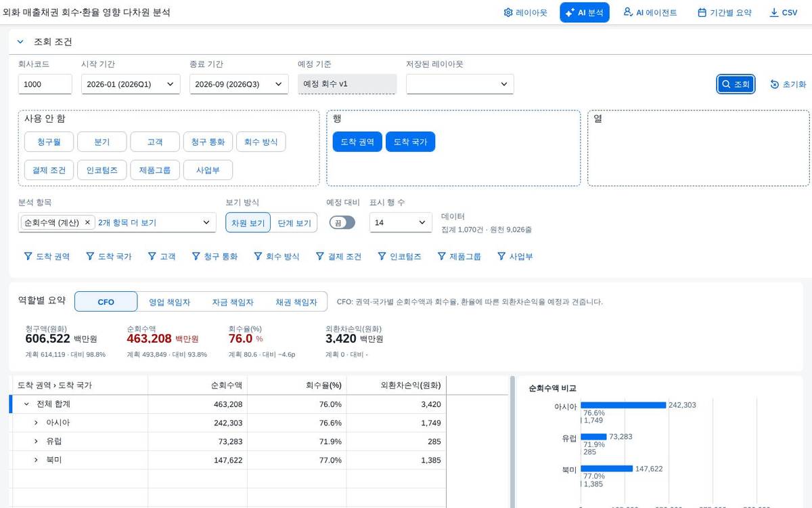Click the 분기 dimension chip
Image resolution: width=812 pixels, height=508 pixels.
[102, 142]
